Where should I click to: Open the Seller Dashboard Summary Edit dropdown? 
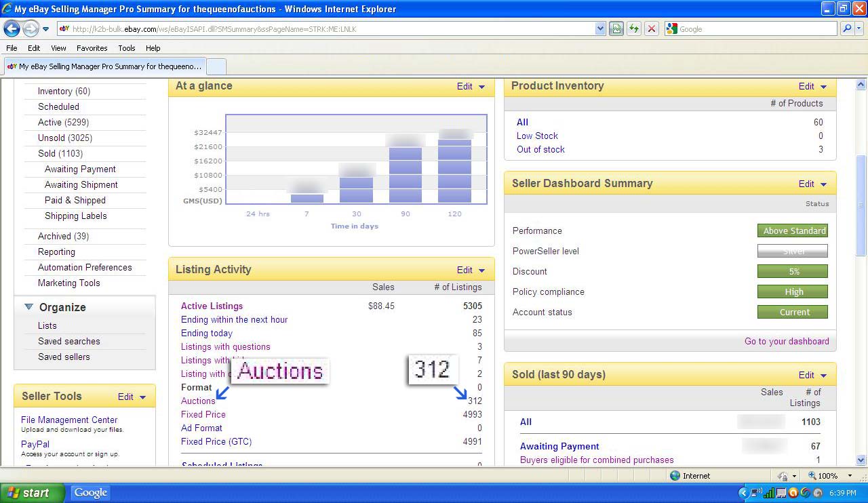click(813, 184)
